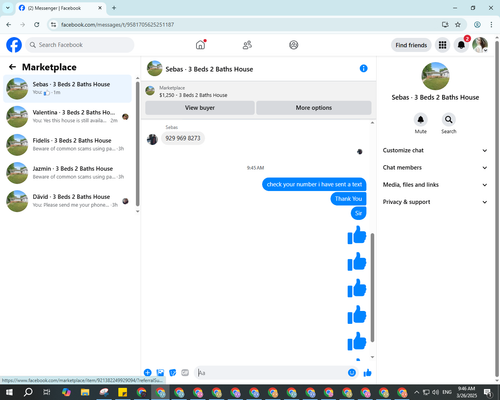Focus the Aa message input field
This screenshot has width=500, height=400.
[271, 373]
